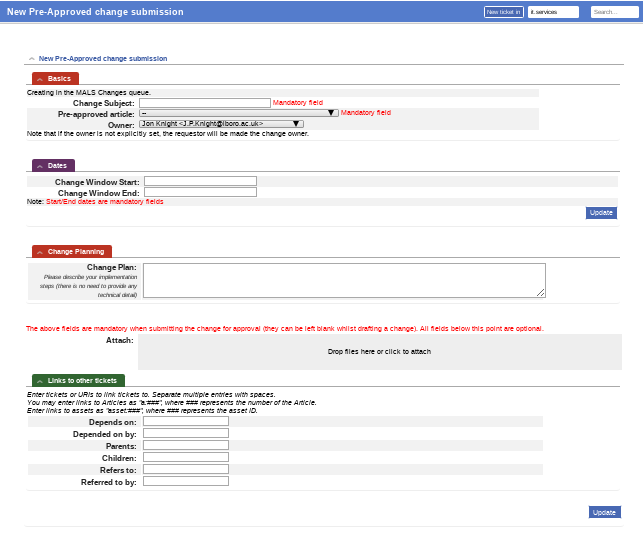Open the Owner dropdown list
This screenshot has height=543, width=643.
[221, 124]
